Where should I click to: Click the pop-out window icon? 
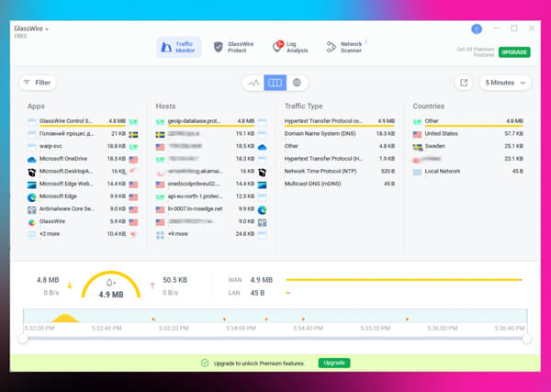[464, 83]
